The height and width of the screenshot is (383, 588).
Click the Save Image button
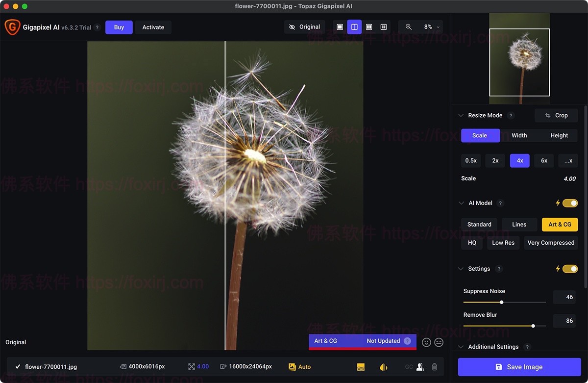tap(519, 367)
